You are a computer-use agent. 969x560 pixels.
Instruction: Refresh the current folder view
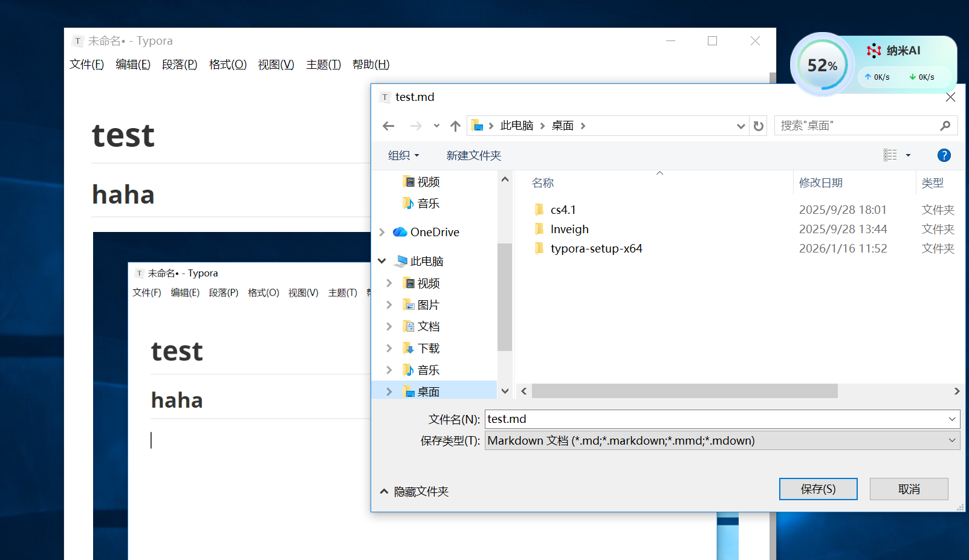(x=758, y=126)
